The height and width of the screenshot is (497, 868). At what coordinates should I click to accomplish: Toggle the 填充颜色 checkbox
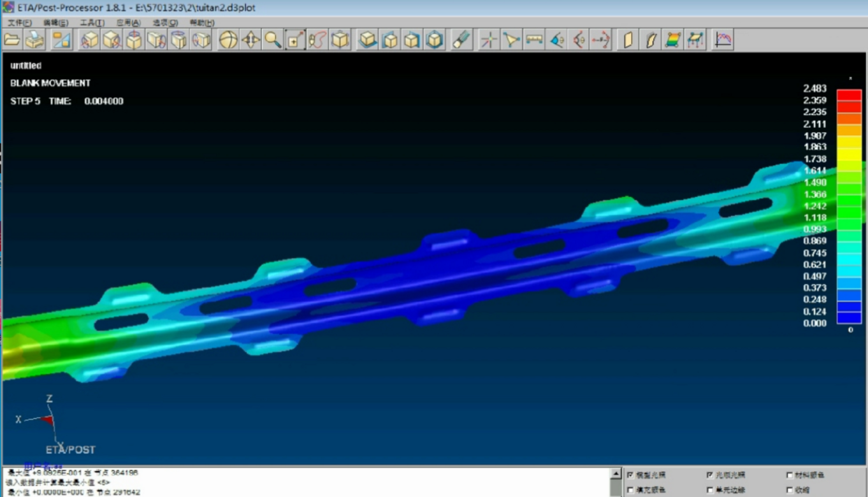(630, 490)
